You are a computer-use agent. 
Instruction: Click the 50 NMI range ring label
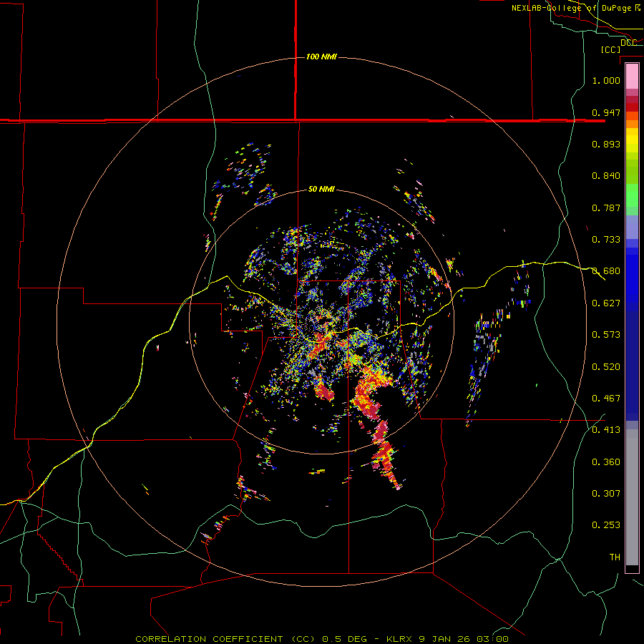coord(321,189)
